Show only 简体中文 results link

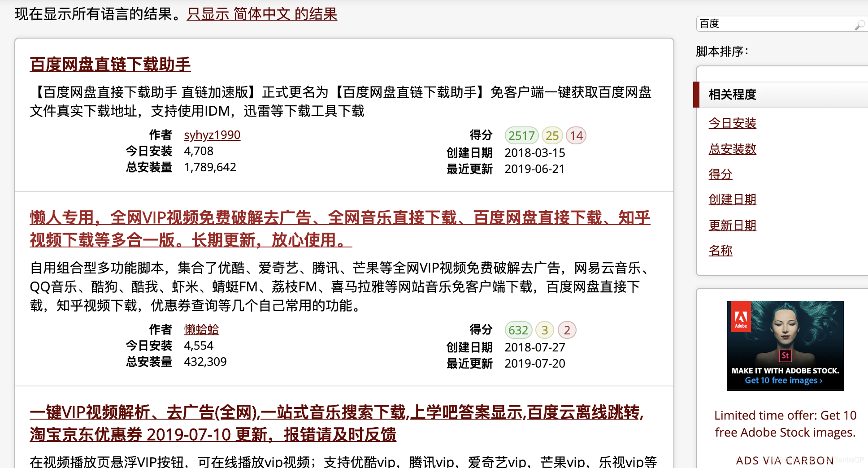262,14
